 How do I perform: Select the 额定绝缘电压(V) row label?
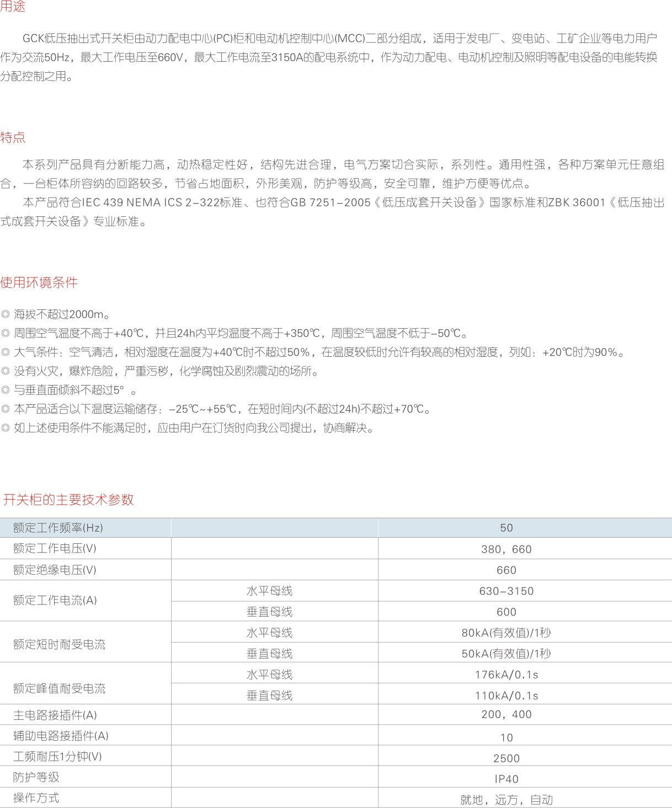55,570
